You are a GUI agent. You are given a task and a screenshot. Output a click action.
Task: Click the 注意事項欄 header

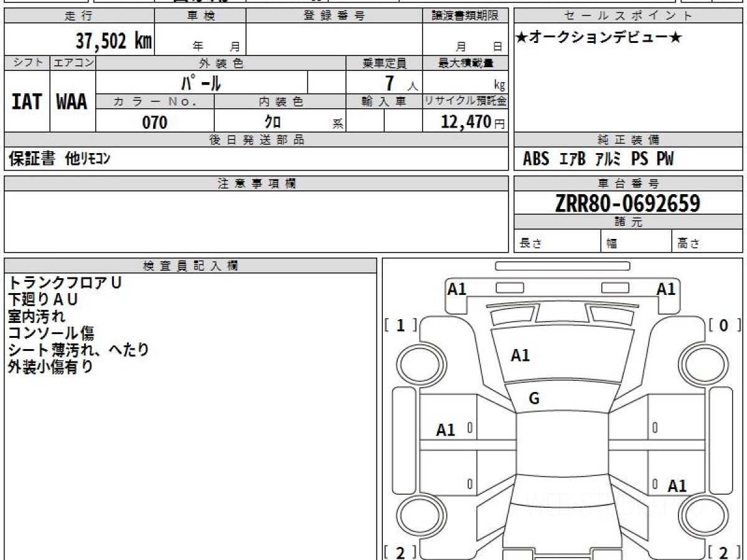(x=256, y=184)
